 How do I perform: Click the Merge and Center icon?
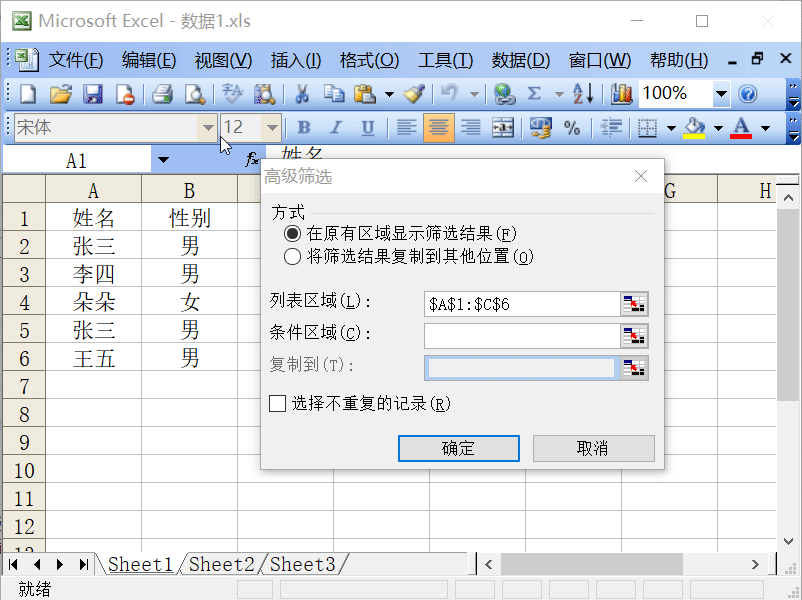pos(502,128)
